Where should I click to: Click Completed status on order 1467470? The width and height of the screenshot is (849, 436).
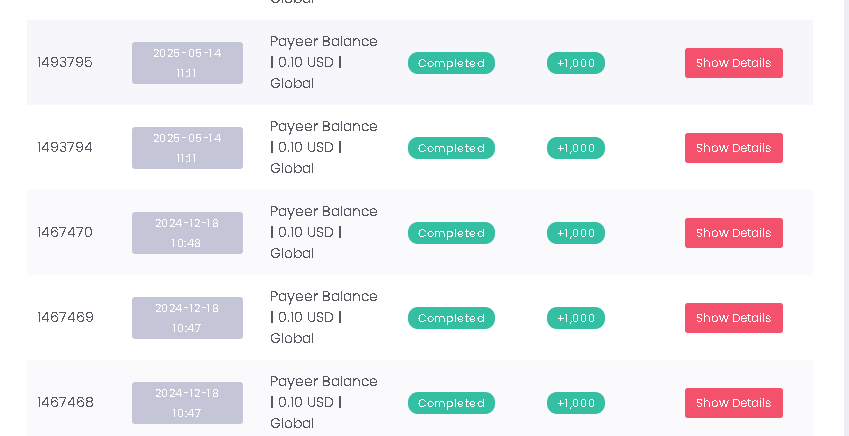(451, 233)
